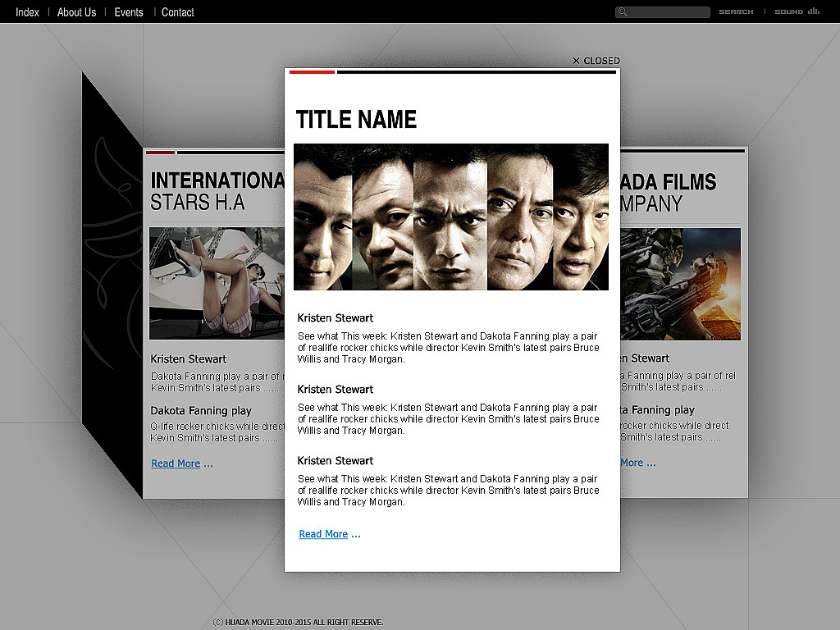Open the Index menu item
The width and height of the screenshot is (840, 630).
click(27, 11)
